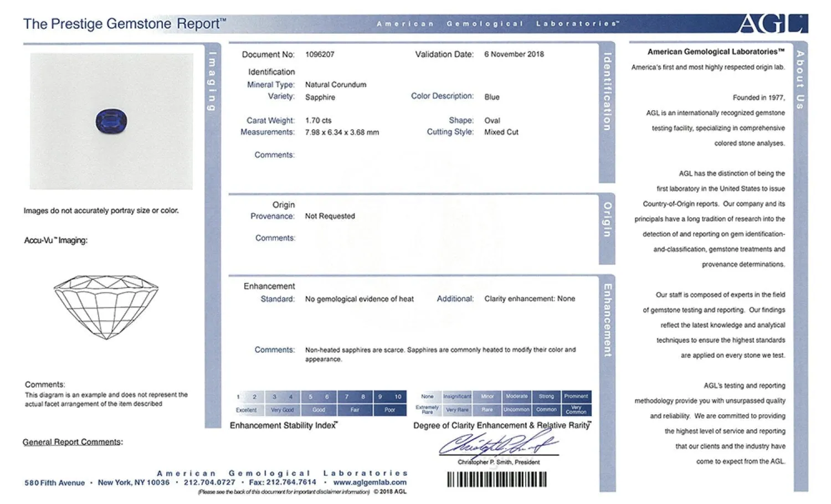Click the stability index cell 5 6
Screen dimensions: 831x504
point(319,397)
